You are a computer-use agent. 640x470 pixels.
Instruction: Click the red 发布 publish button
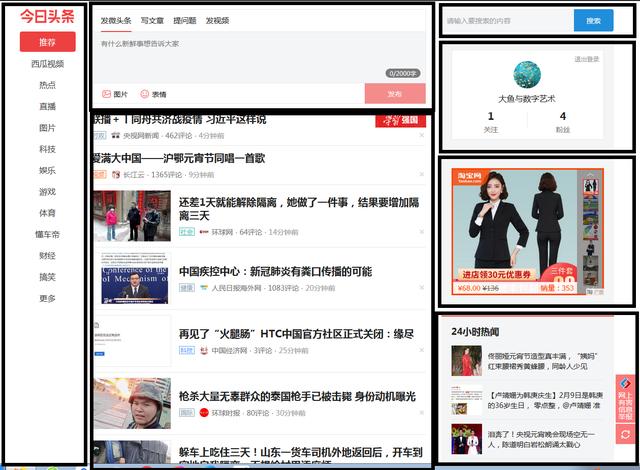[395, 94]
